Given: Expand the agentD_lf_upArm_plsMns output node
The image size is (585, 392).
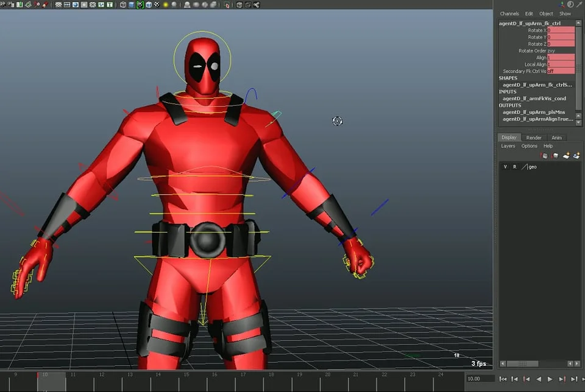Looking at the screenshot, I should [x=534, y=112].
